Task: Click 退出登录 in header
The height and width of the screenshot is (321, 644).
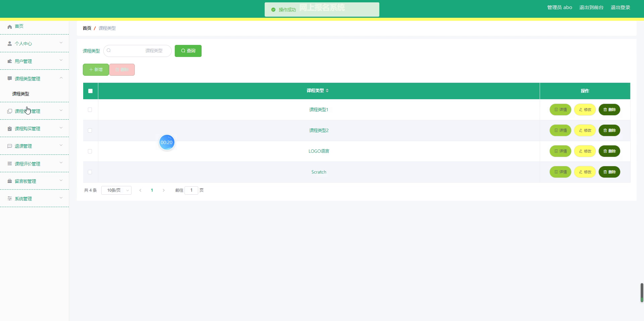Action: 620,7
